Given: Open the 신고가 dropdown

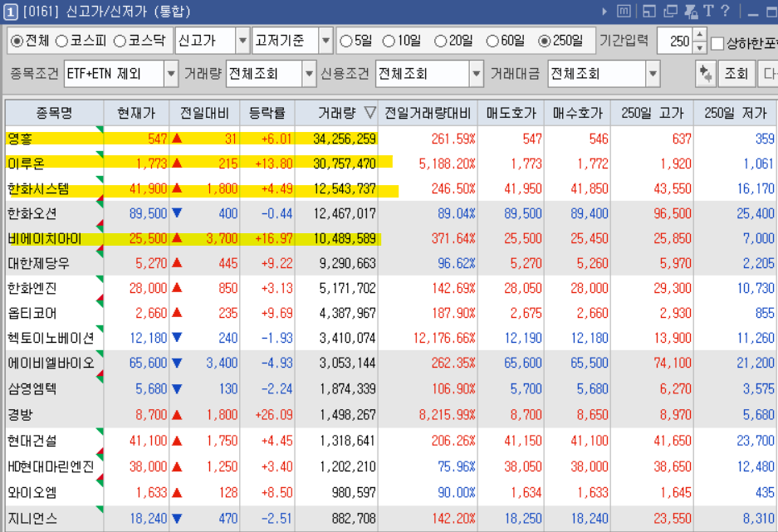Looking at the screenshot, I should tap(242, 41).
